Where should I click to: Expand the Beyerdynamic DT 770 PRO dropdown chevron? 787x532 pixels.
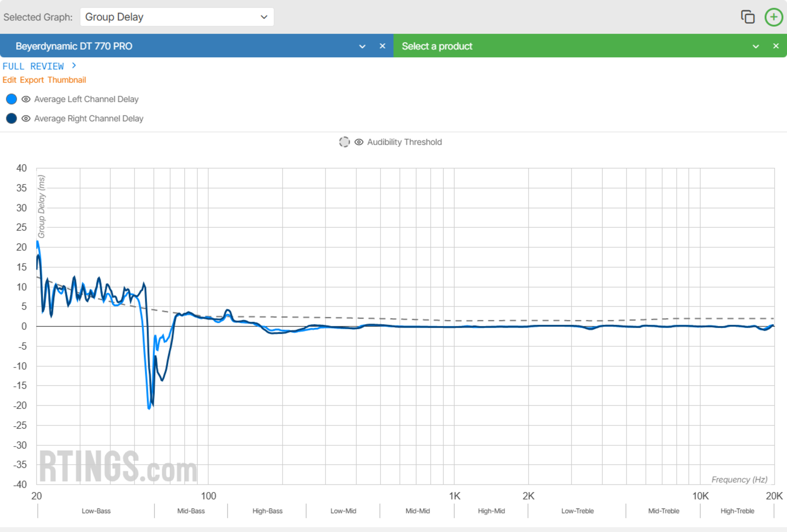pos(362,46)
